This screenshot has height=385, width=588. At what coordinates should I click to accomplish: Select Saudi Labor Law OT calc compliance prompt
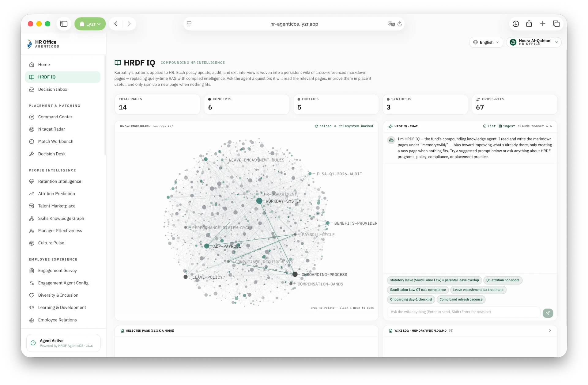pos(418,290)
